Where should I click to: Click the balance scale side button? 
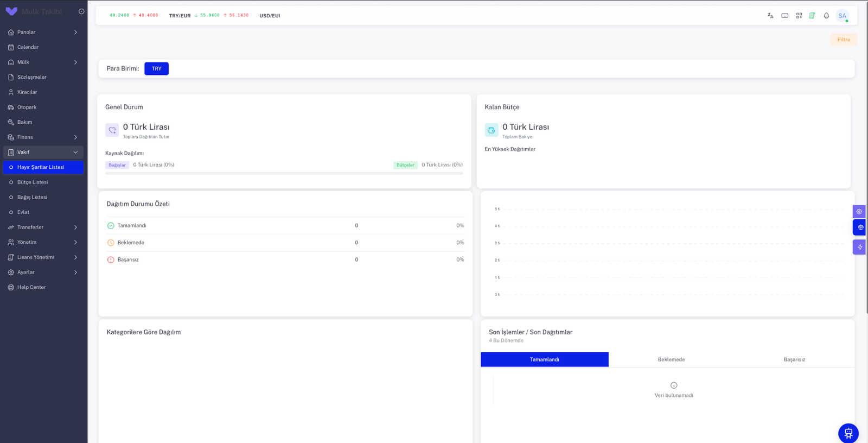(x=859, y=227)
